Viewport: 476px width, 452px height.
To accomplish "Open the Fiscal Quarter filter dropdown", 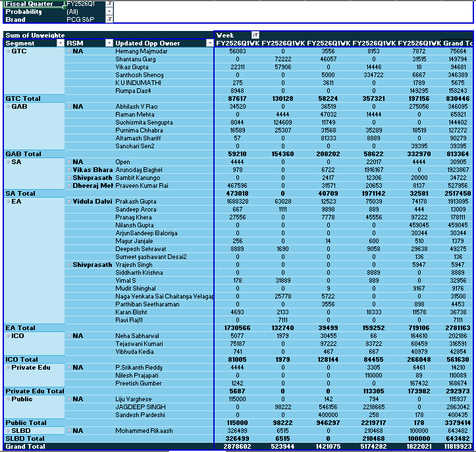I will [x=109, y=3].
